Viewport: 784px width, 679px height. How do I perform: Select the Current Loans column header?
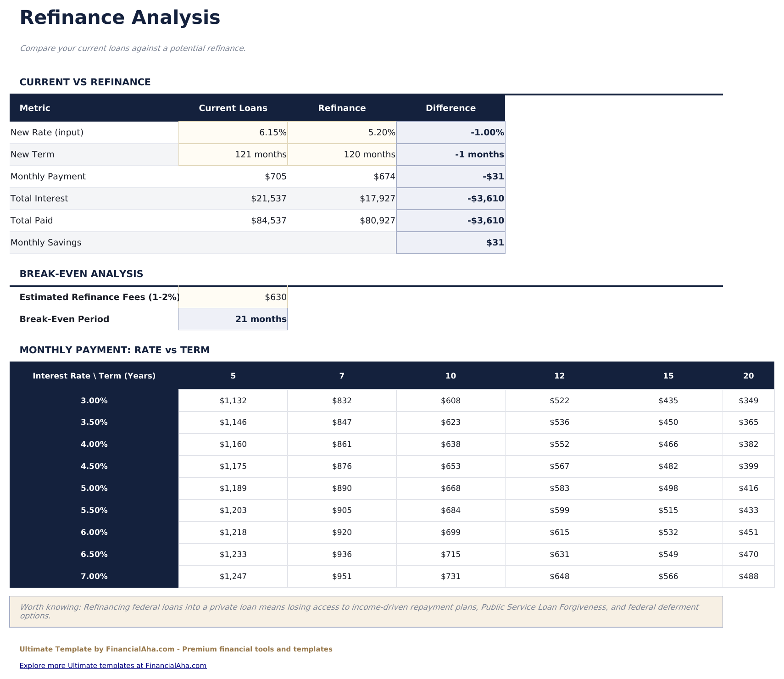233,108
